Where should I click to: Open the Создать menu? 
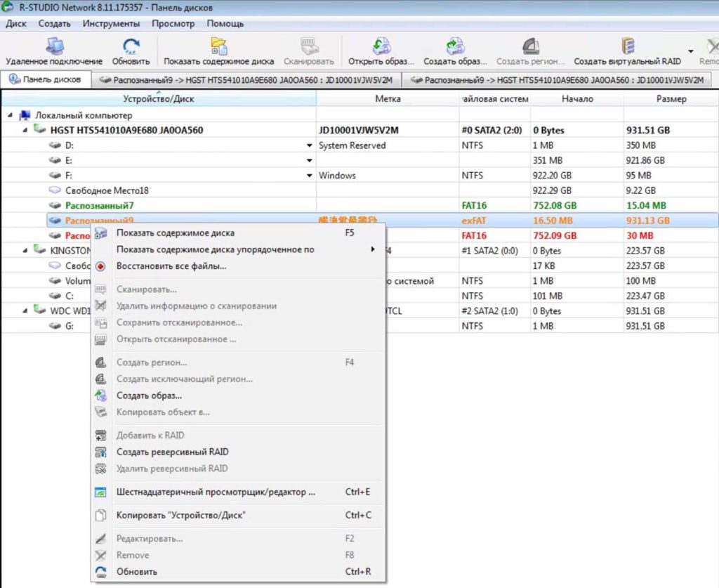[x=55, y=23]
